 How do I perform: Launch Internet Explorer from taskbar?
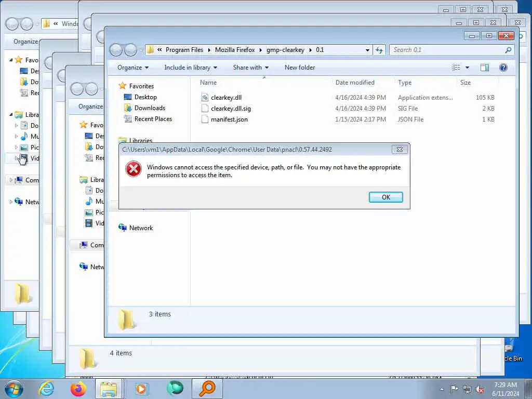[46, 389]
